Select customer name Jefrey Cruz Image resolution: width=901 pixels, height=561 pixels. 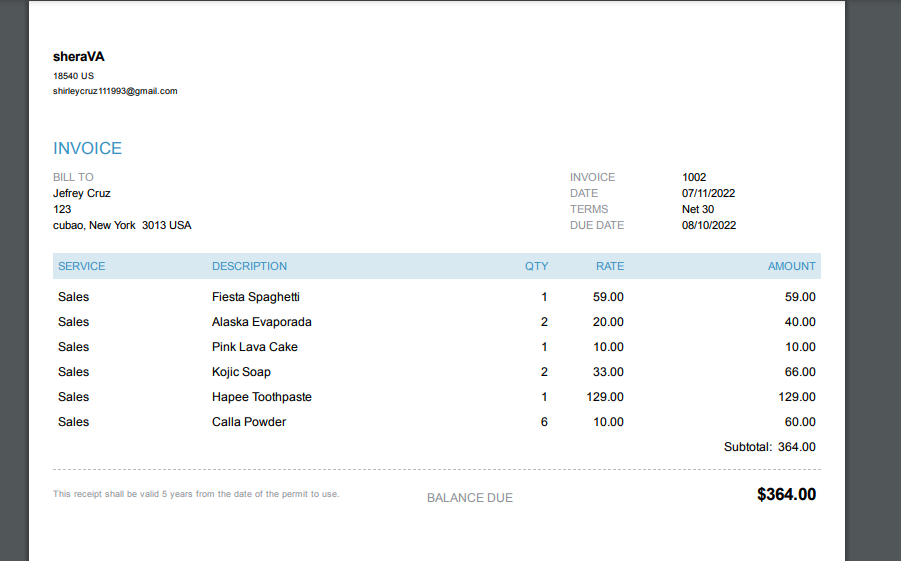pos(82,193)
